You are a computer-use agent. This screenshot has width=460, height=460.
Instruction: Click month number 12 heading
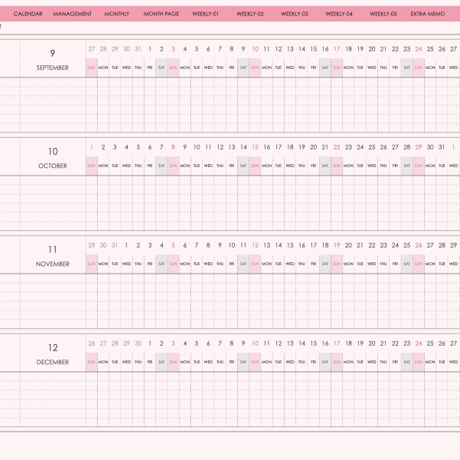point(53,348)
